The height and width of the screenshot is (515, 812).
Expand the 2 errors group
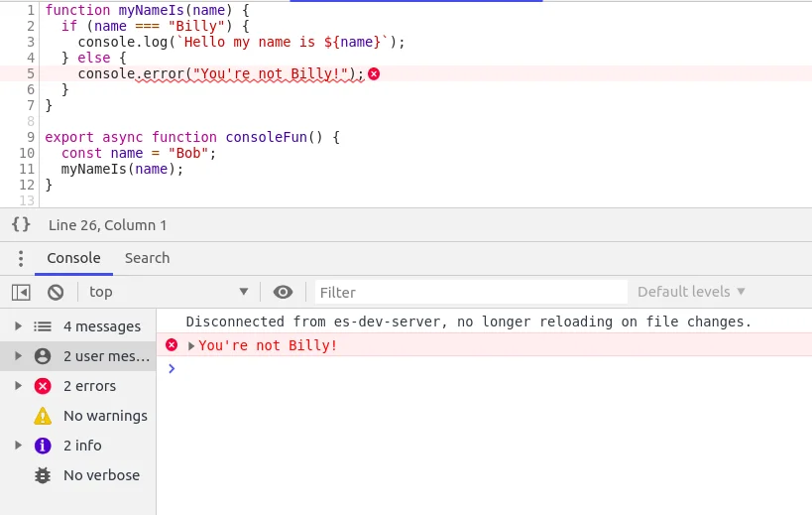click(18, 386)
